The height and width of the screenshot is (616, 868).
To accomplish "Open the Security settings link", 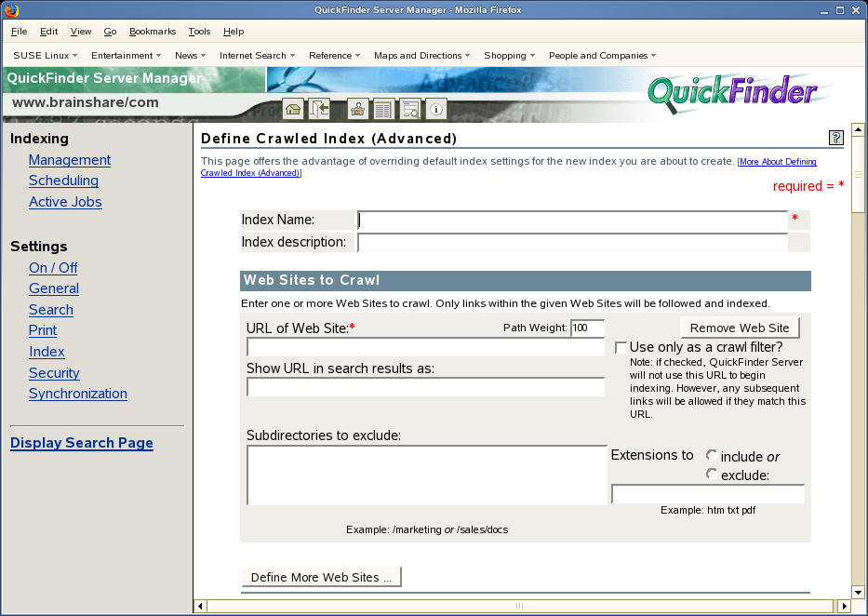I will click(54, 373).
